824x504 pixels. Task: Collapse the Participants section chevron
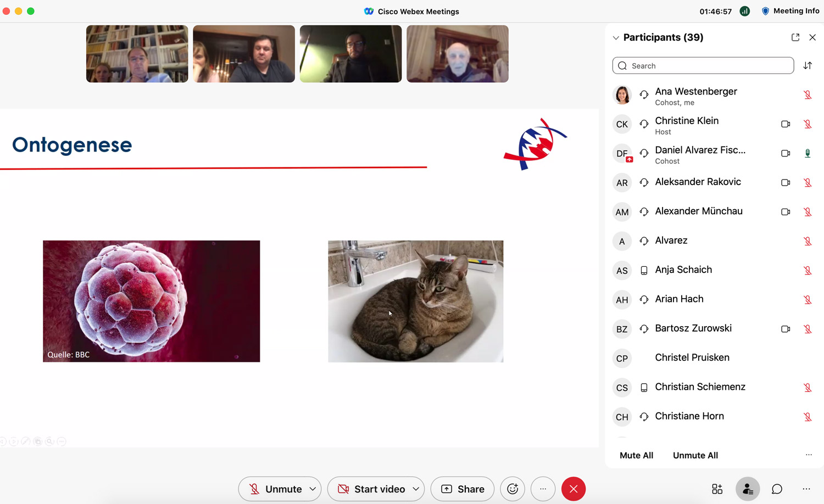[616, 38]
